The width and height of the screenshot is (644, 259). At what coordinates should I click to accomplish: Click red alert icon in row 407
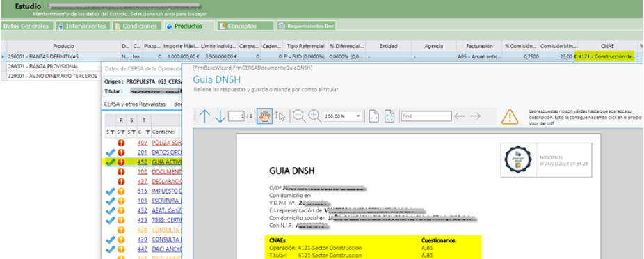pos(121,143)
